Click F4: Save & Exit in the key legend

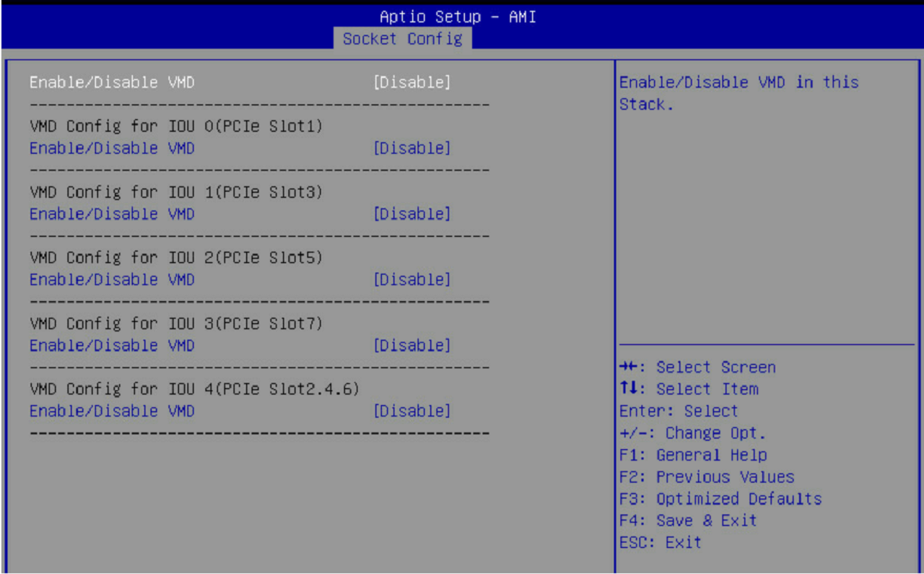tap(688, 521)
